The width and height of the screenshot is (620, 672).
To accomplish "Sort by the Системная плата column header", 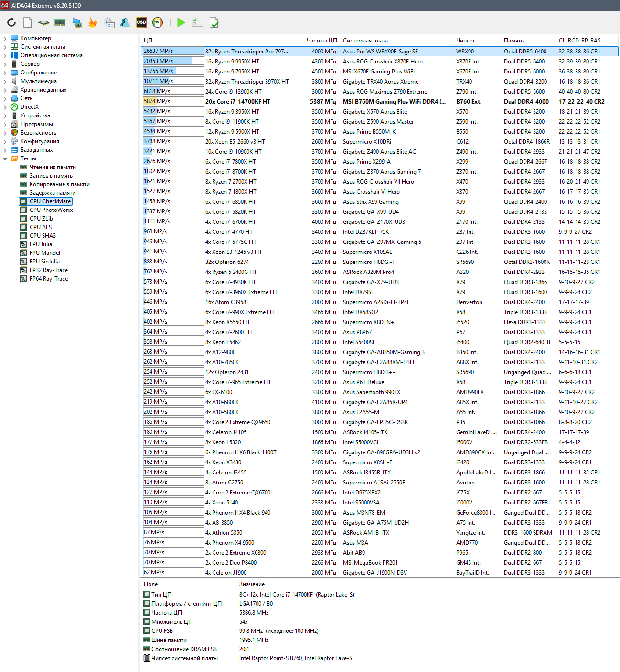I will click(x=396, y=41).
